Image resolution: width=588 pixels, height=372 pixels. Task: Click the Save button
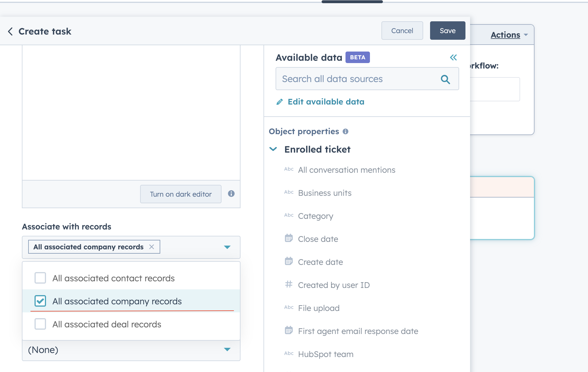(x=447, y=31)
